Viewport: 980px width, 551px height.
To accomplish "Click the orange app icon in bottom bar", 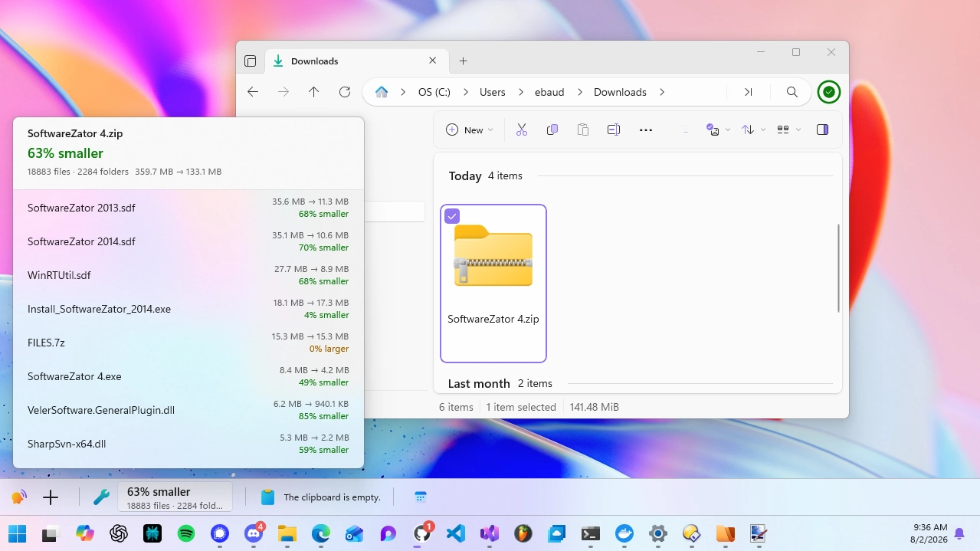I will [x=19, y=497].
